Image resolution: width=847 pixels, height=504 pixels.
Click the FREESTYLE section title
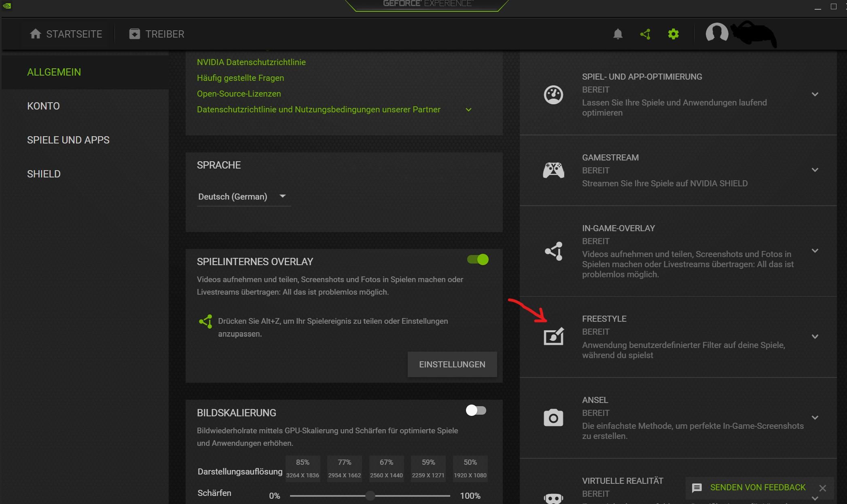[x=604, y=319]
